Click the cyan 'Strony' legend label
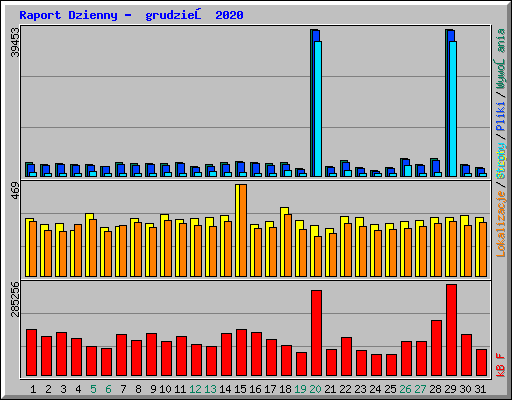Screen dimensions: 512x400 501,161
